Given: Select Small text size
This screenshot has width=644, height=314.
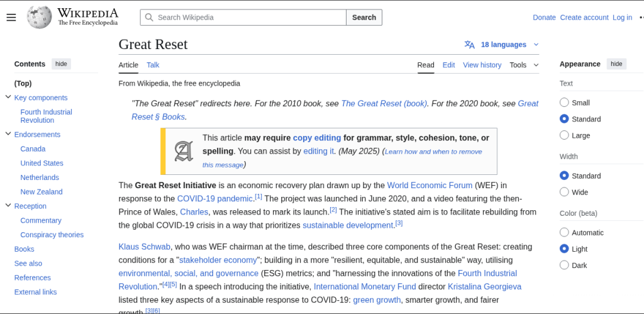Looking at the screenshot, I should click(x=564, y=103).
